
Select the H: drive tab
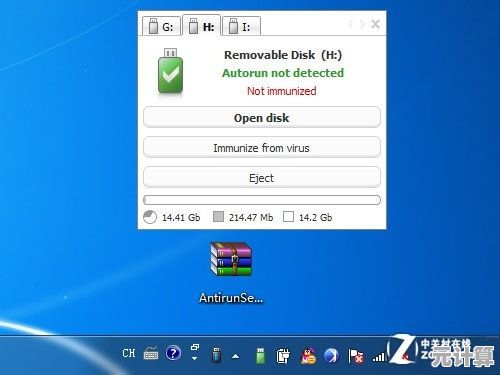point(202,25)
